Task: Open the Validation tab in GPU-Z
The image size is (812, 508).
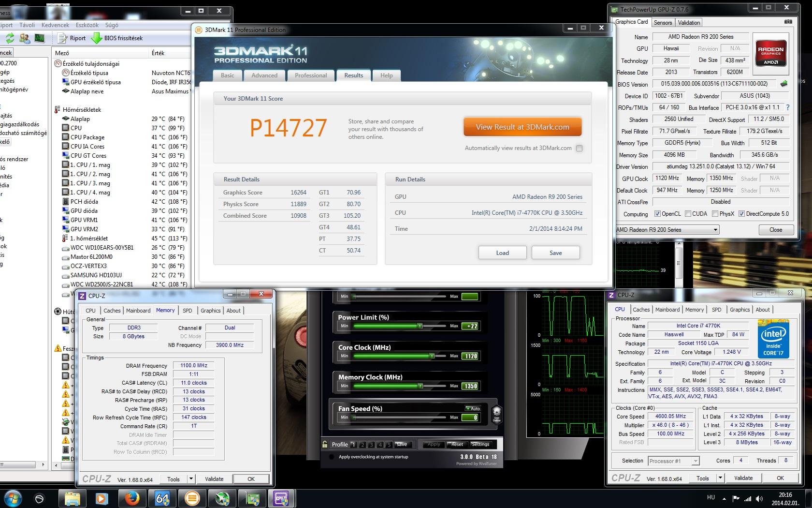Action: coord(689,23)
